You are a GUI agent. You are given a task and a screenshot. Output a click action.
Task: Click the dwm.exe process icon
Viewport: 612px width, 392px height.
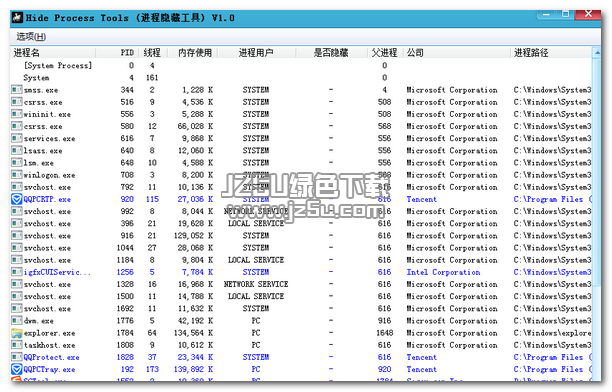coord(17,321)
